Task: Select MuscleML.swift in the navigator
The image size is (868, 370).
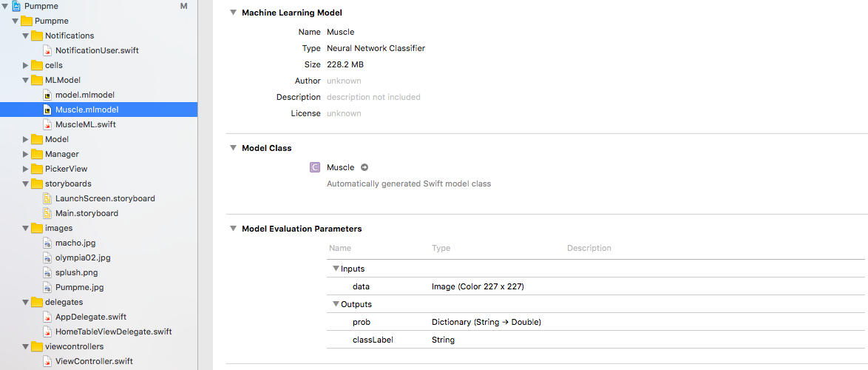Action: click(85, 124)
